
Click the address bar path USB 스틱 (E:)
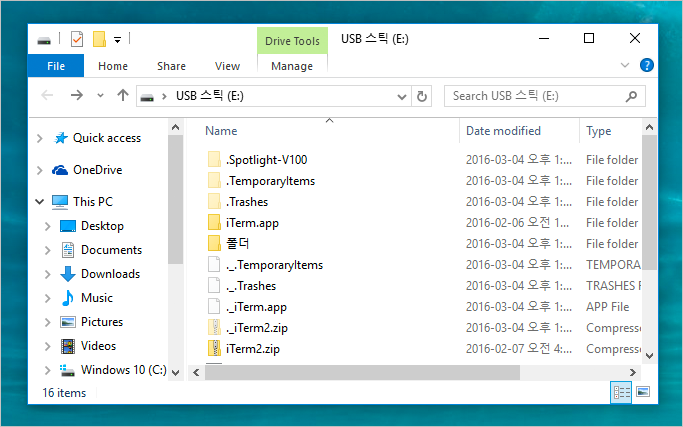(x=210, y=95)
